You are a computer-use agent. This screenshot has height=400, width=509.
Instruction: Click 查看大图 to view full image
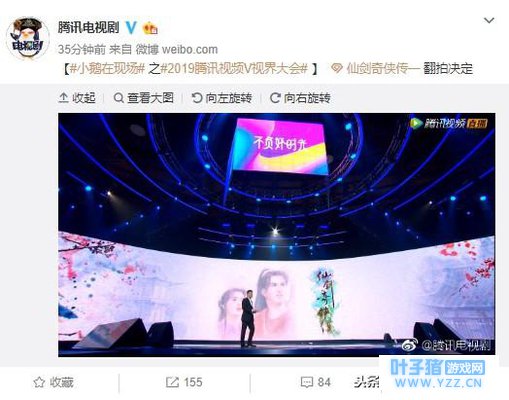point(144,98)
